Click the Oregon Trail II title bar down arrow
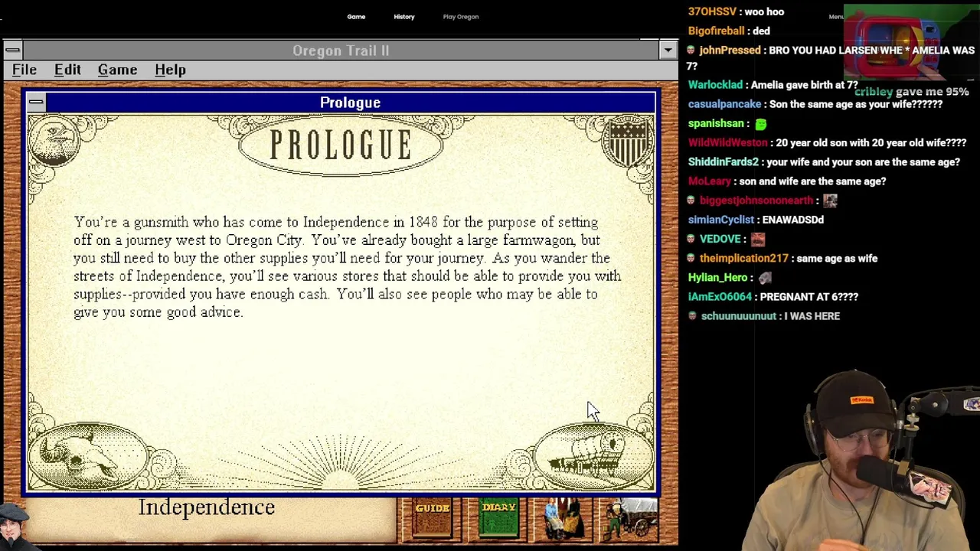The image size is (980, 551). pos(668,50)
